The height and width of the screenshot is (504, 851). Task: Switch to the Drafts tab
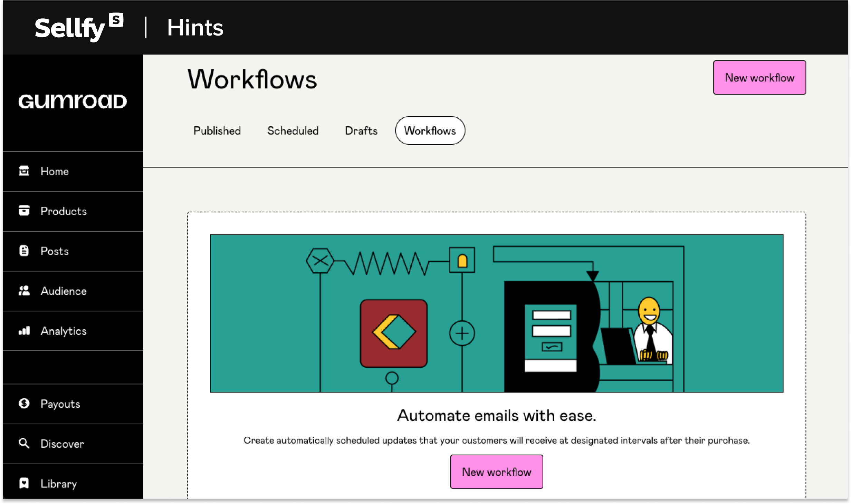coord(361,130)
